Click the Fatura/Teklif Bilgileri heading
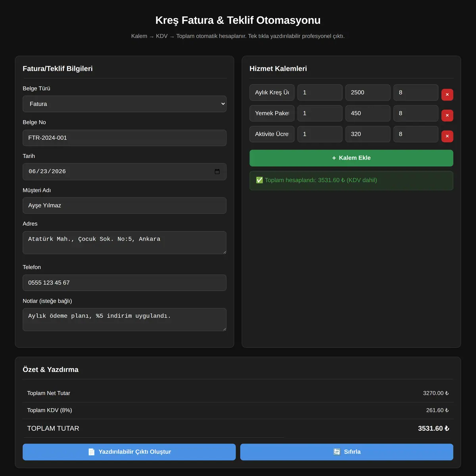476x476 pixels. (x=58, y=69)
